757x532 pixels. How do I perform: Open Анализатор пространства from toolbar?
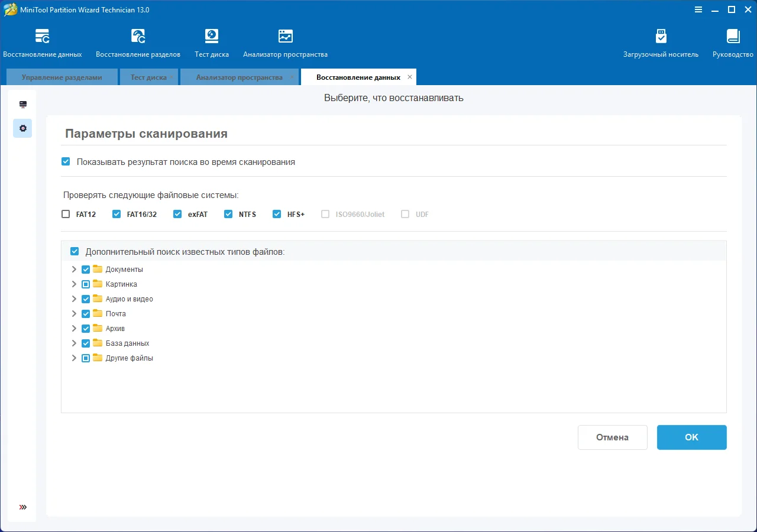coord(285,37)
